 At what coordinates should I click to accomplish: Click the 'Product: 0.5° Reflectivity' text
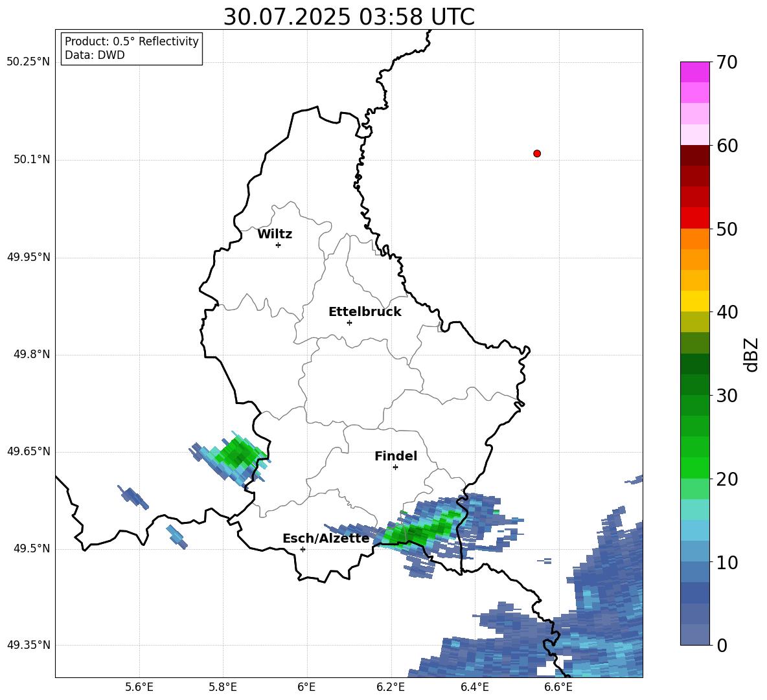coord(132,41)
